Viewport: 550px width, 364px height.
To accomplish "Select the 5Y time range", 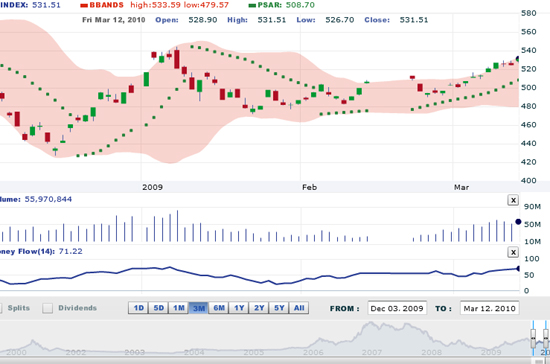I will pyautogui.click(x=279, y=308).
